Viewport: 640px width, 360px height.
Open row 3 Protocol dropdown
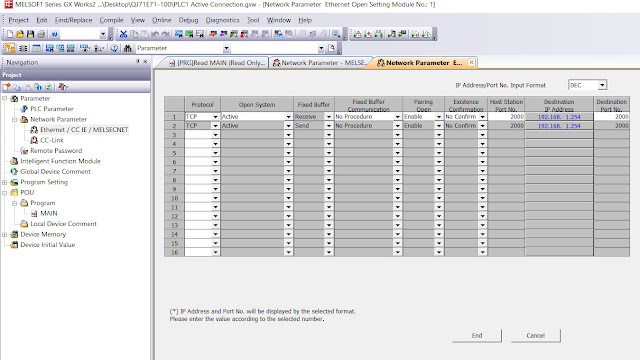pos(215,135)
